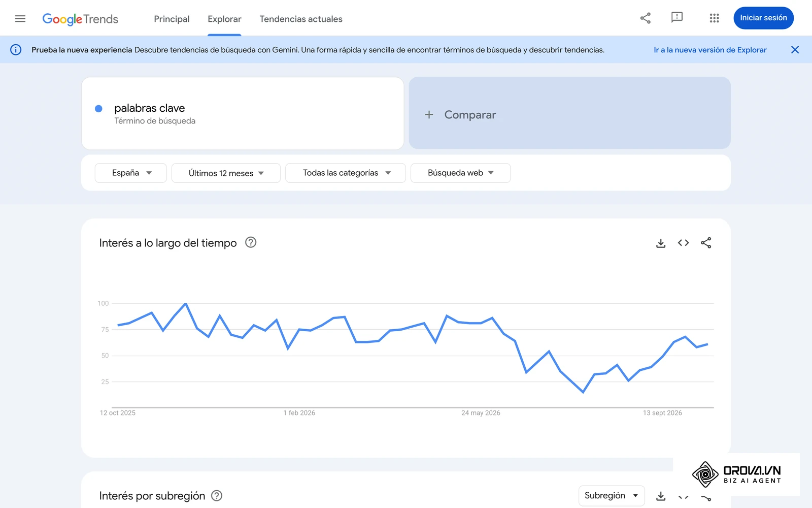Share page using the top-bar share icon
The height and width of the screenshot is (508, 812).
(646, 18)
